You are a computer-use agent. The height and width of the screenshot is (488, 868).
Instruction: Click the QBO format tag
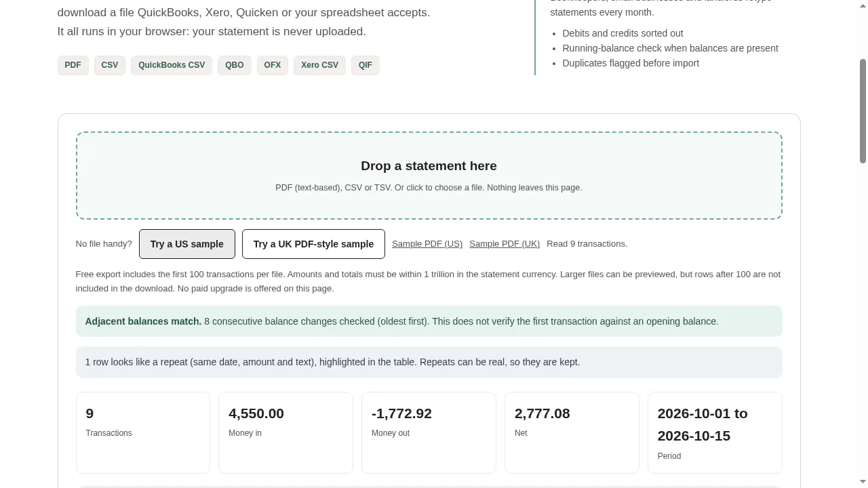coord(235,65)
